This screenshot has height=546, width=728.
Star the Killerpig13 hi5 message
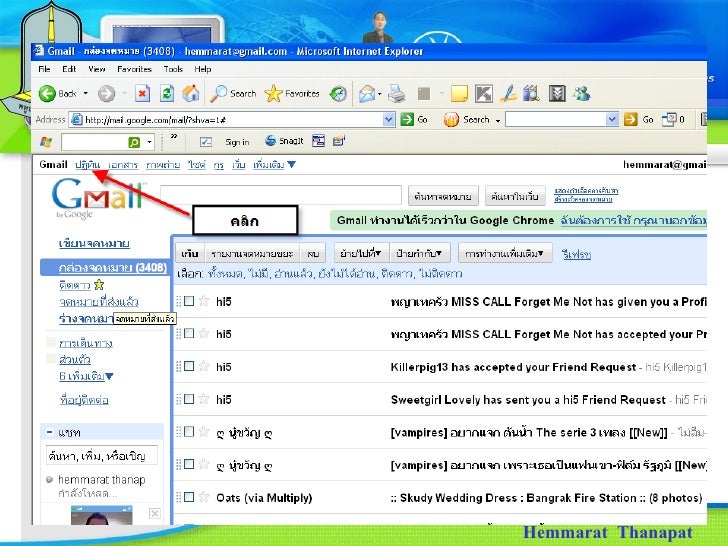point(204,366)
